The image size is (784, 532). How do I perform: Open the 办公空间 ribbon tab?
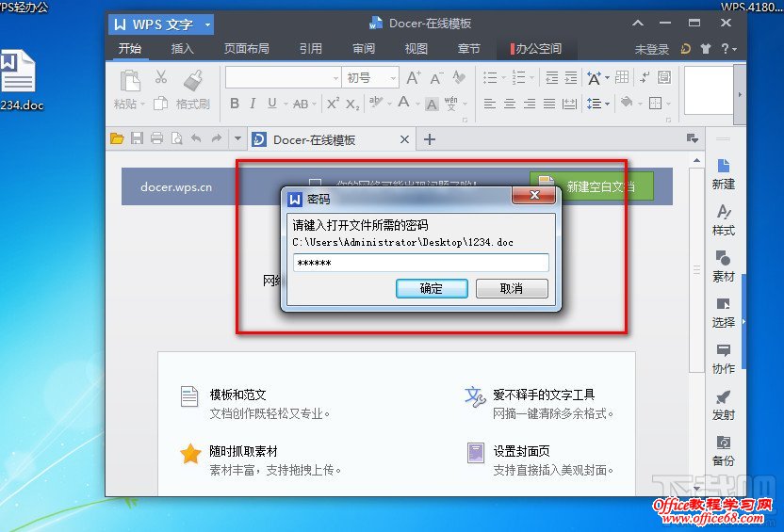[x=536, y=48]
